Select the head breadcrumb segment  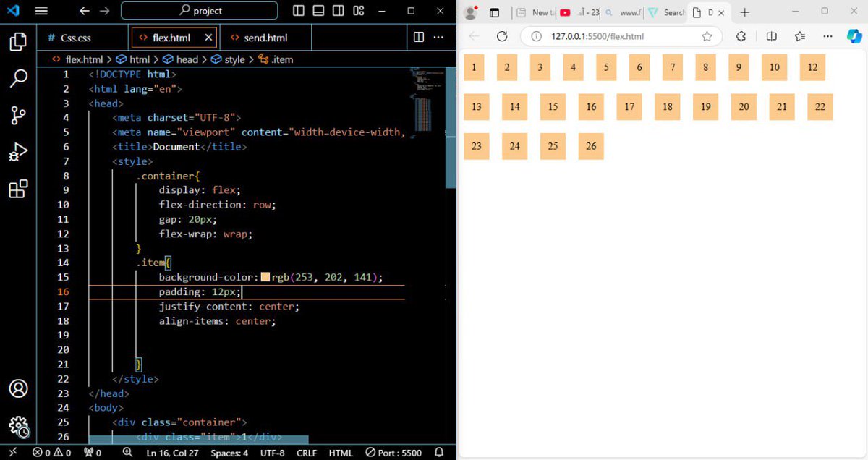(180, 59)
